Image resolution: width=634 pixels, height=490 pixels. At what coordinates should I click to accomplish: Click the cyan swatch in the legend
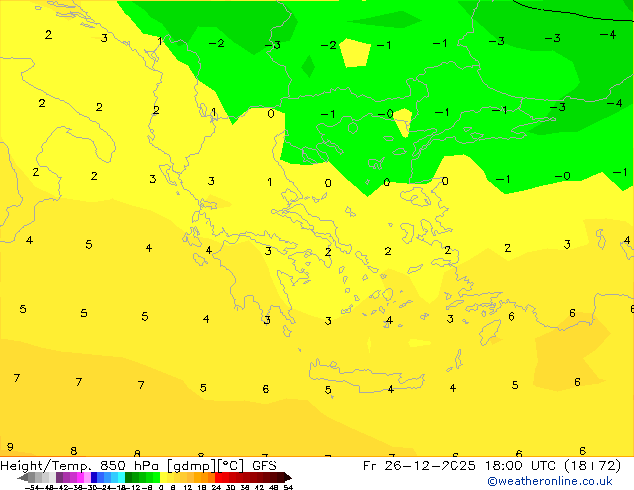coord(121,477)
